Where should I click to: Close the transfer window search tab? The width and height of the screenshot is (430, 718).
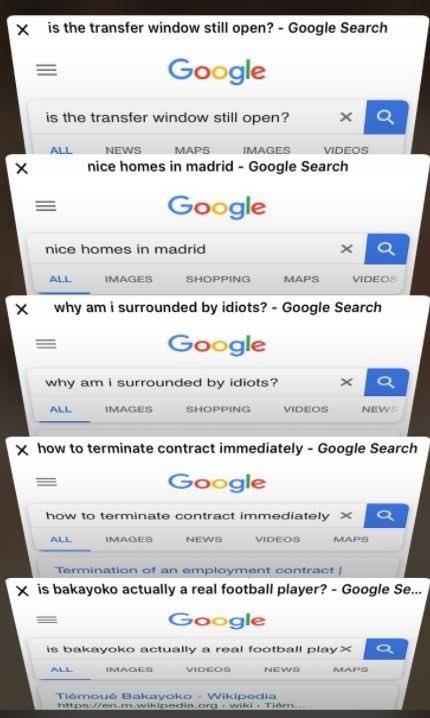22,30
